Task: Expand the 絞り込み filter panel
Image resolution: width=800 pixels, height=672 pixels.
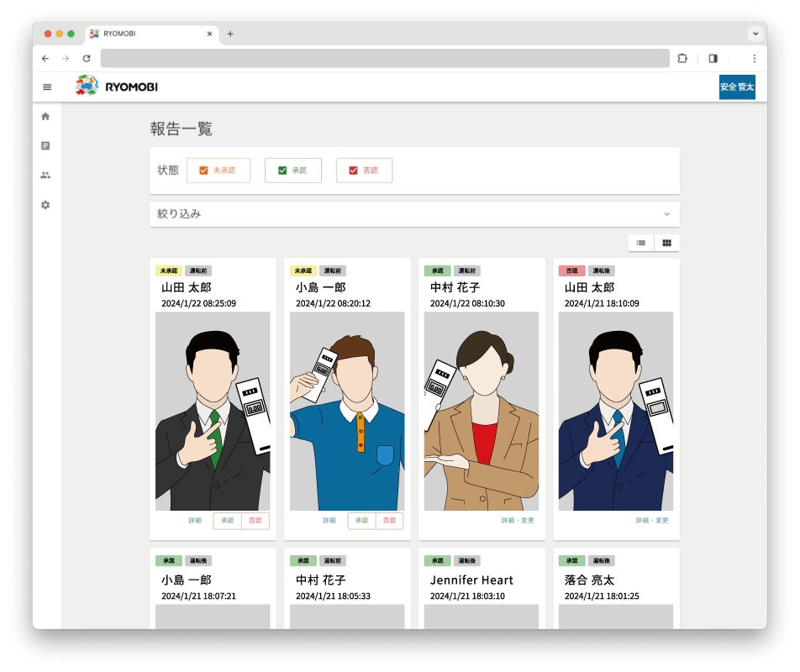Action: point(414,214)
